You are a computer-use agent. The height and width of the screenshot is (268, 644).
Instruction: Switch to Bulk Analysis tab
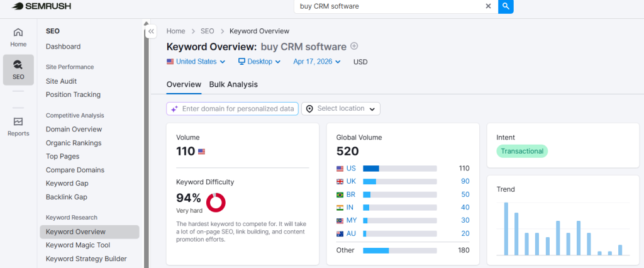(x=233, y=84)
